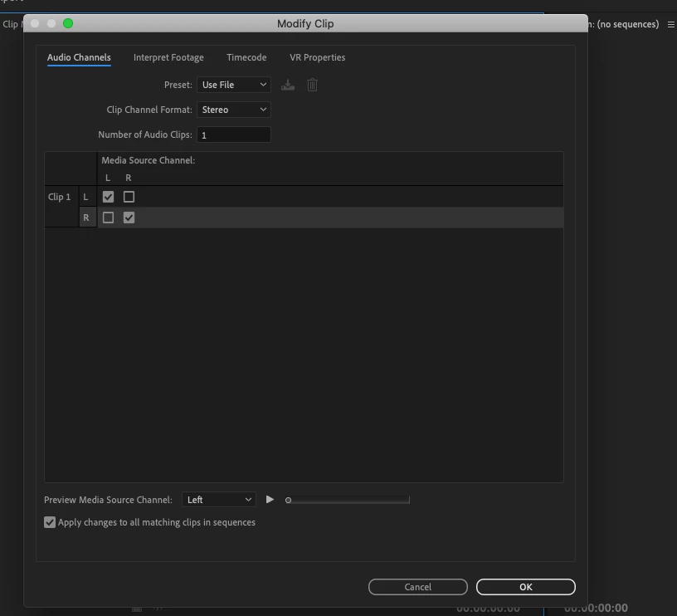Play the preview media source channel
This screenshot has height=616, width=677.
click(x=270, y=500)
